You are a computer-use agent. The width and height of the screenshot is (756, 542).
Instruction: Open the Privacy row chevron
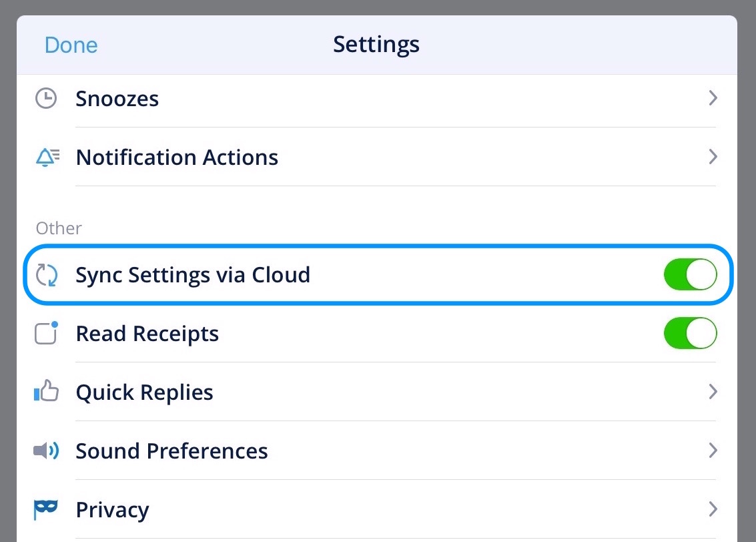click(x=713, y=510)
